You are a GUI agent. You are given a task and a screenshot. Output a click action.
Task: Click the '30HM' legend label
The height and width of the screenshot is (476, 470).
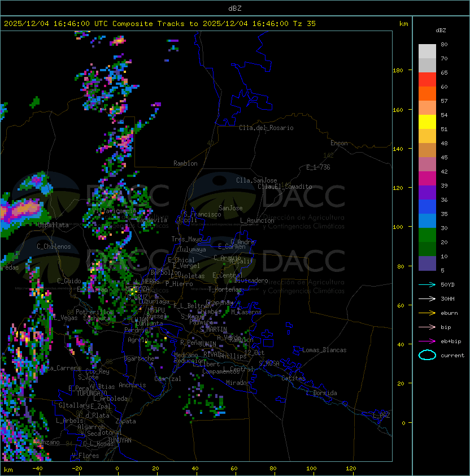pos(447,299)
